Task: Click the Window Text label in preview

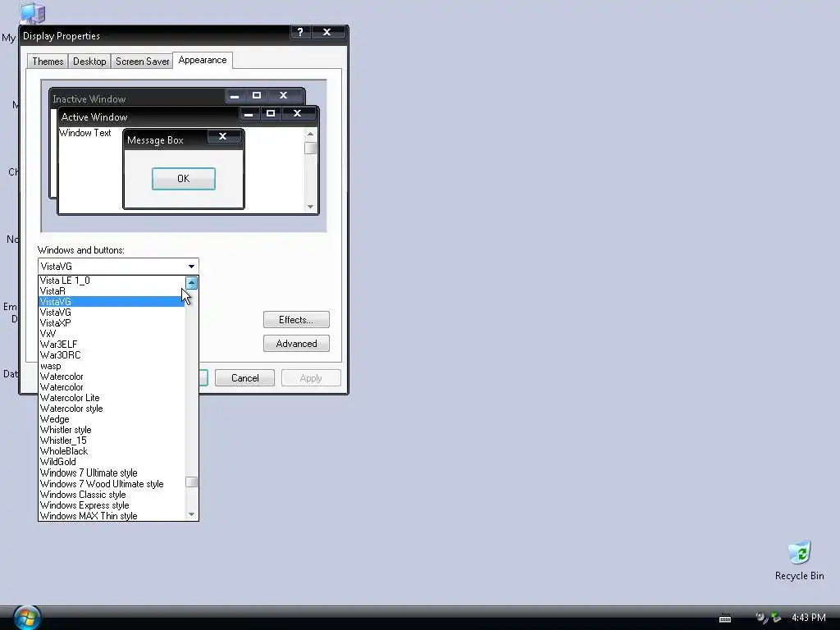Action: coord(85,133)
